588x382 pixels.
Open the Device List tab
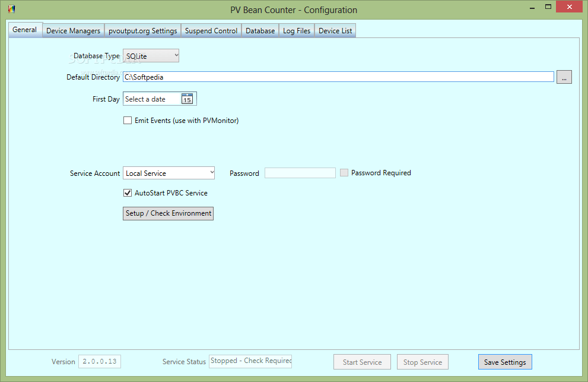pos(335,30)
